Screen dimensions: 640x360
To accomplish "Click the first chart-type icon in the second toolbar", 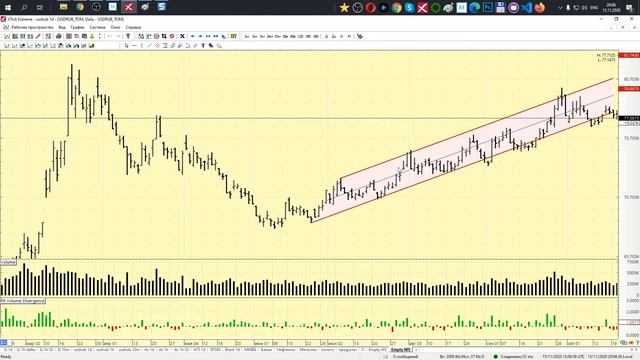I will [7, 46].
